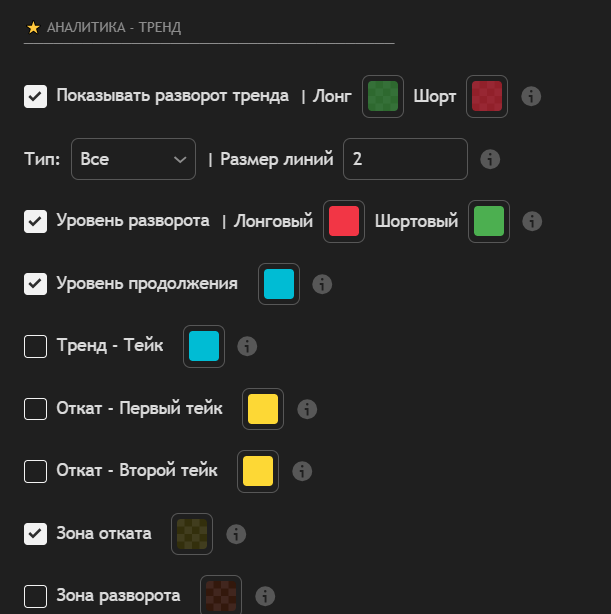Click info icon next to Зона разворота
611x614 pixels.
(x=265, y=595)
